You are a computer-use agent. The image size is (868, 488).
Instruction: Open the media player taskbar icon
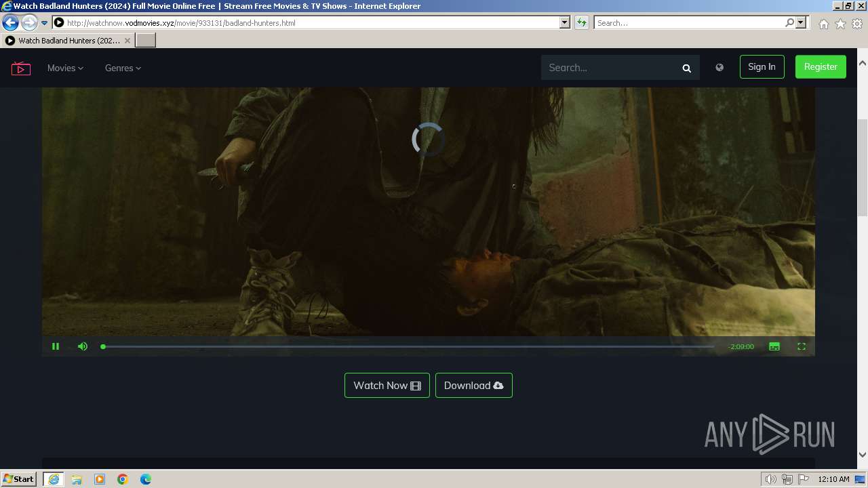(x=100, y=479)
